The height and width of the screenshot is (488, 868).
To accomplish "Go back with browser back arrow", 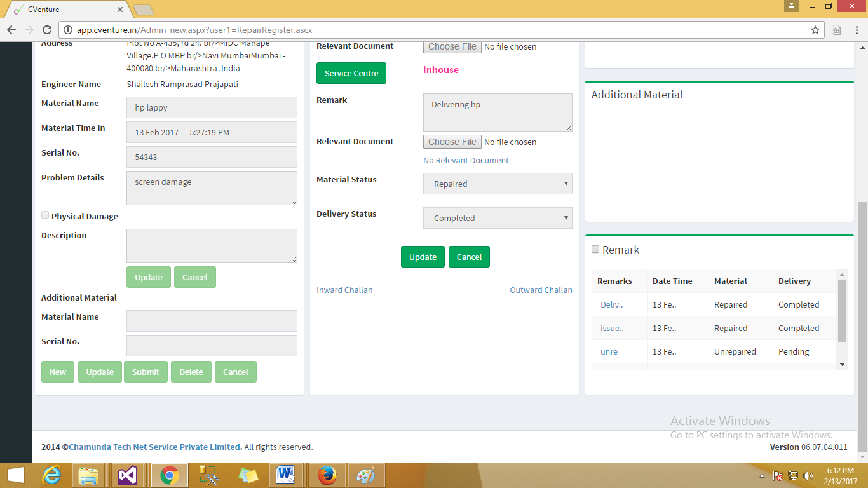I will click(x=11, y=30).
